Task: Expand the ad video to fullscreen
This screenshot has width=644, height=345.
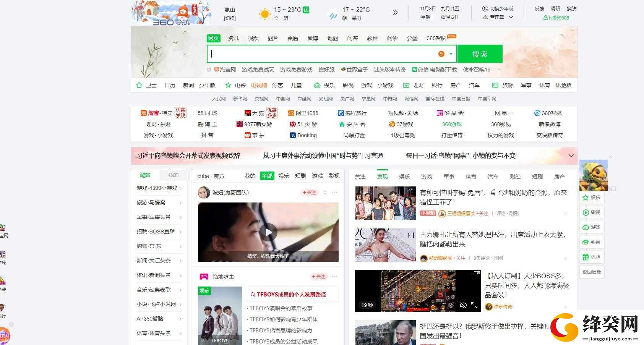Action: coord(474,305)
